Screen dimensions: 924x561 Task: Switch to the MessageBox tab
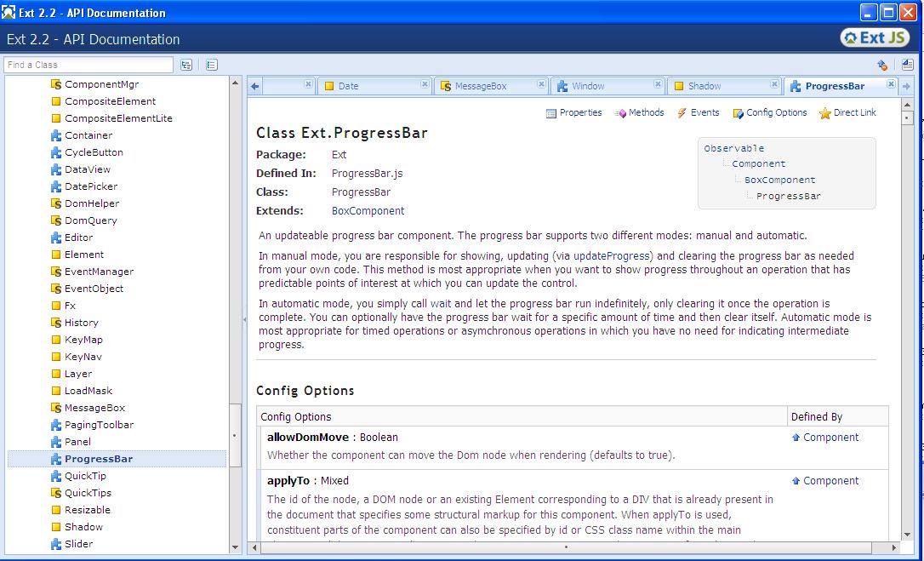point(491,86)
